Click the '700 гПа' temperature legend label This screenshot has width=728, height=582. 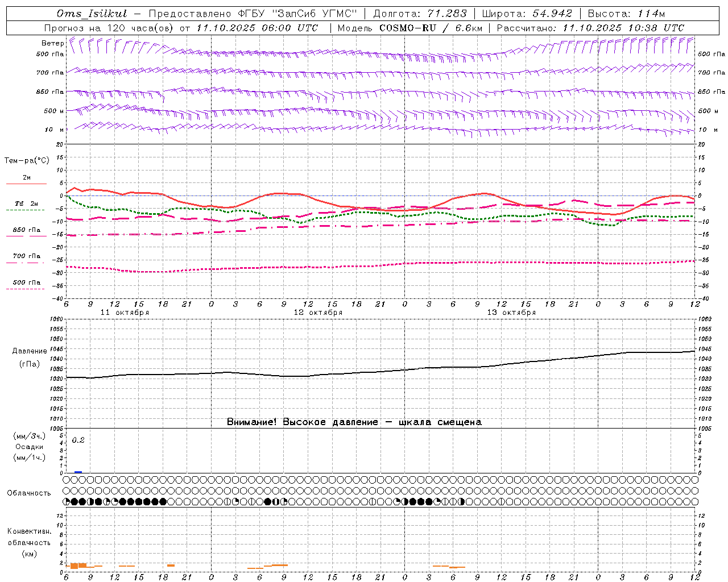coord(27,256)
